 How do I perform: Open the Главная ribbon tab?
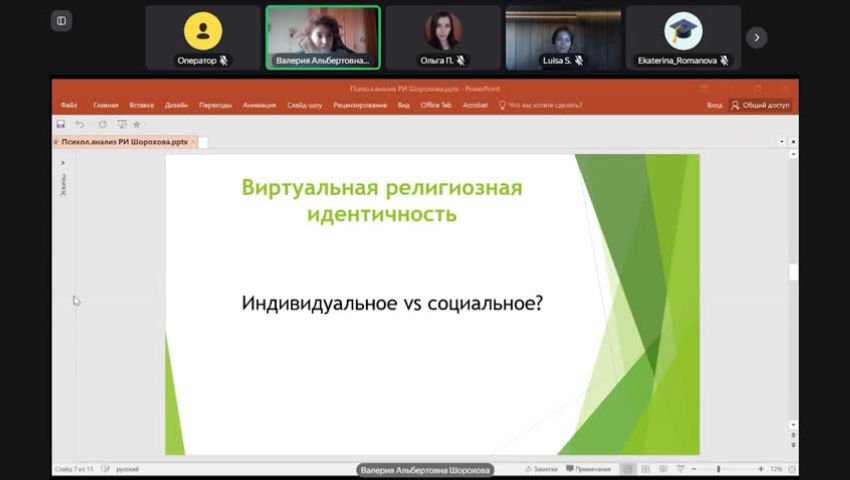click(106, 105)
